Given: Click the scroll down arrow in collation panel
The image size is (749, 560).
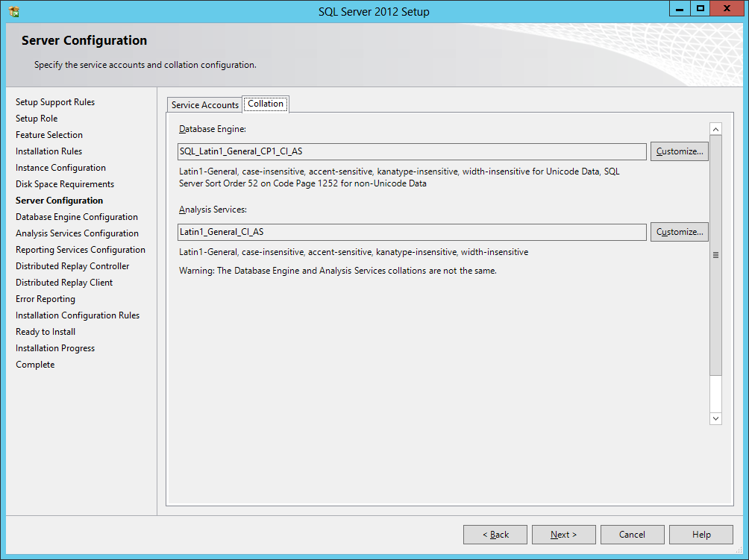Looking at the screenshot, I should point(715,418).
